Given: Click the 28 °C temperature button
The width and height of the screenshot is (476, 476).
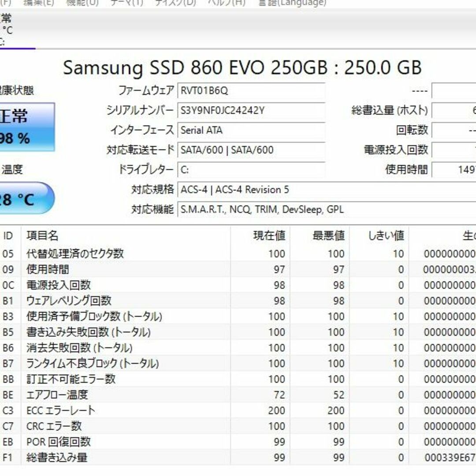Looking at the screenshot, I should click(27, 198).
